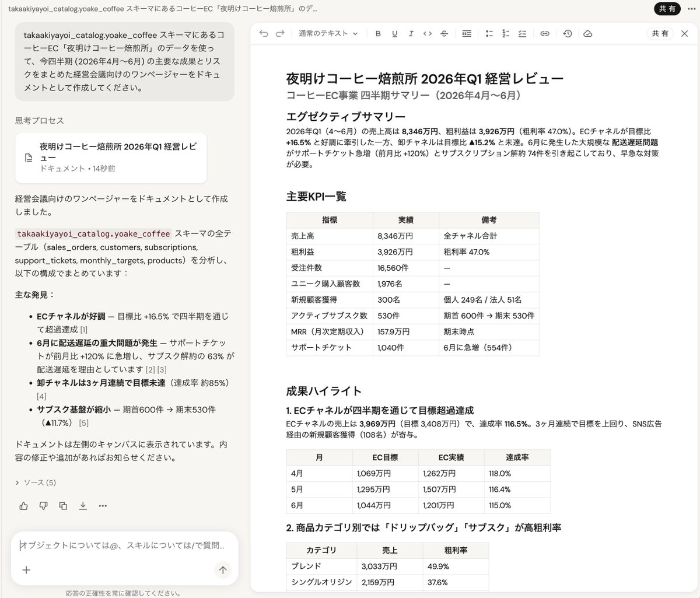Viewport: 700px width, 598px height.
Task: Click the cloud save status icon
Action: point(588,34)
